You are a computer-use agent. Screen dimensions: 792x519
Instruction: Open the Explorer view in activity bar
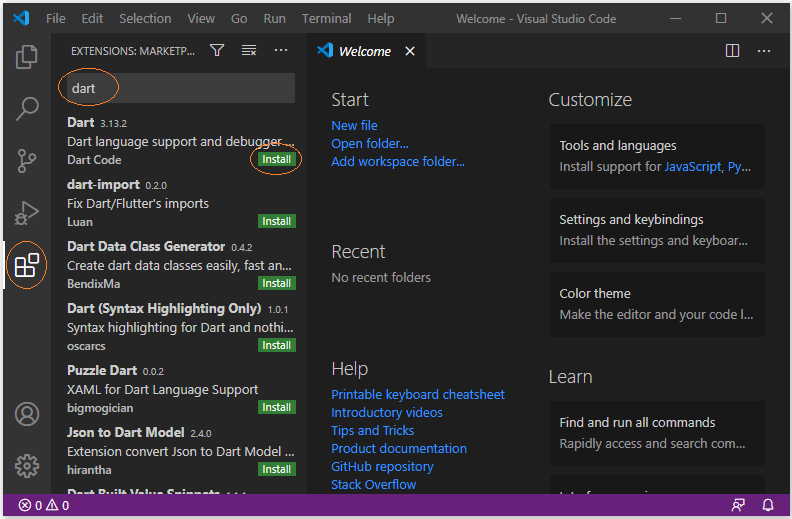point(27,57)
